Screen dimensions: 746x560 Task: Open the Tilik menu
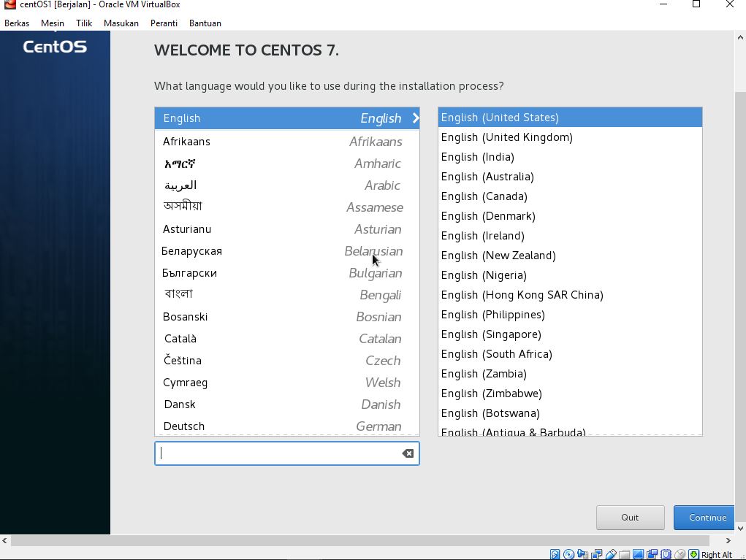(84, 23)
